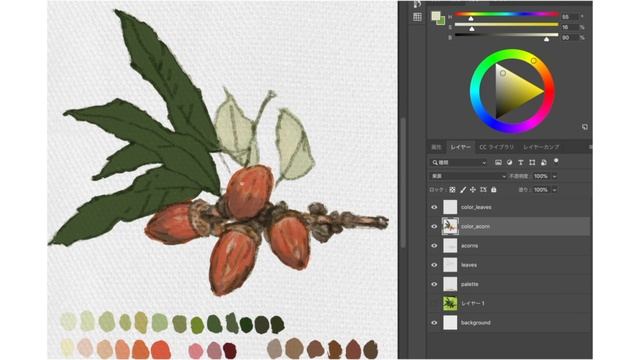Open the swatches grid panel icon
640x360 pixels.
[x=417, y=17]
